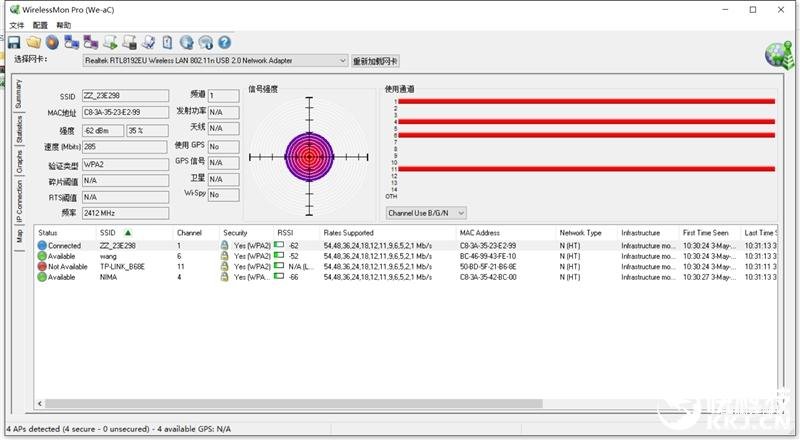Click the globe with info badge icon
800x440 pixels.
tap(206, 42)
